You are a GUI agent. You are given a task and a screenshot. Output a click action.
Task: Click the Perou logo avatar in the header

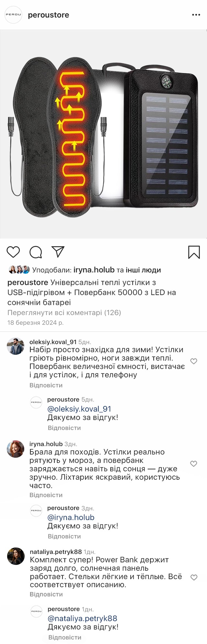[13, 15]
